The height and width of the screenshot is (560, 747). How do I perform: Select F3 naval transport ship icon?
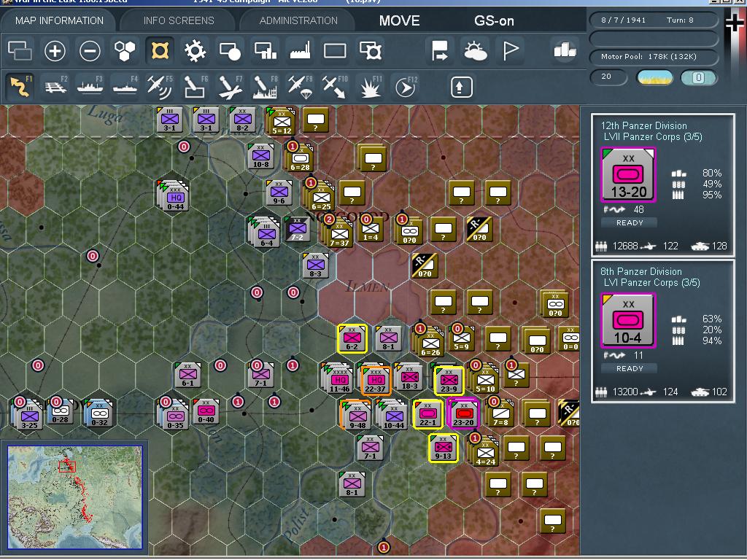click(x=90, y=87)
